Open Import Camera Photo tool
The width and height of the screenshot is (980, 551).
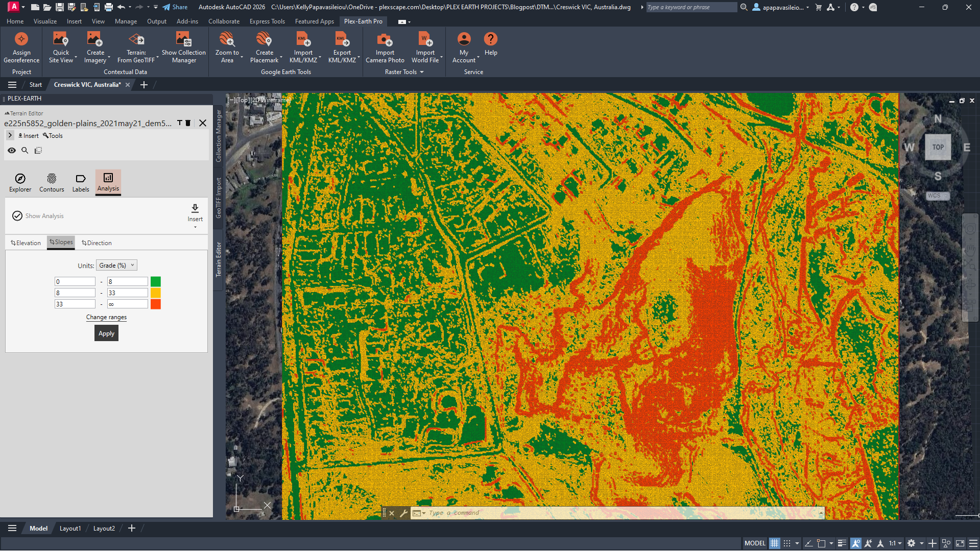(x=385, y=47)
